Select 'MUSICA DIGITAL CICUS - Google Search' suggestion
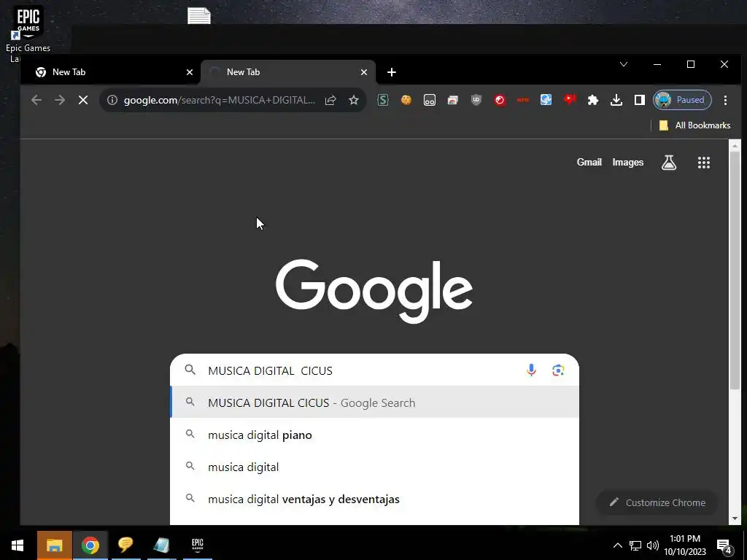The width and height of the screenshot is (747, 560). coord(374,402)
